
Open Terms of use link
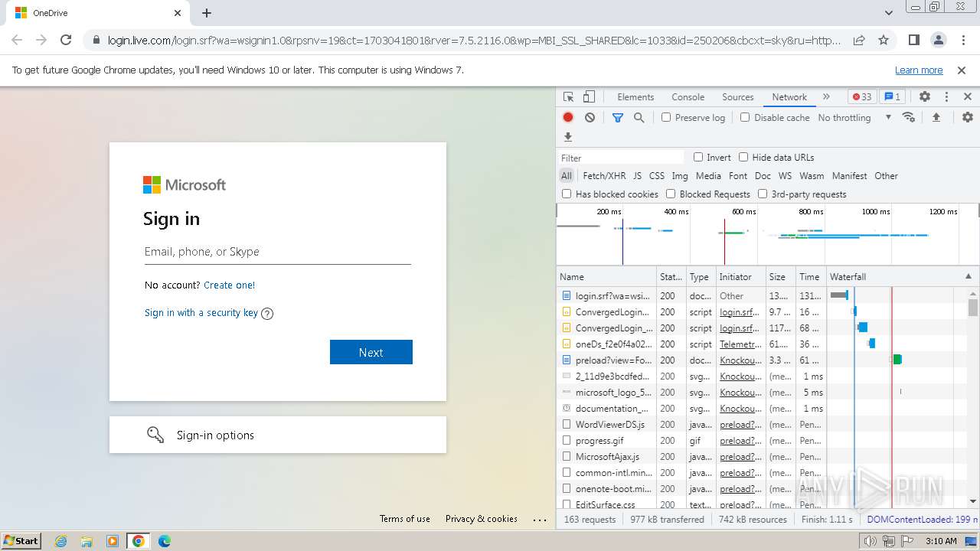coord(405,519)
